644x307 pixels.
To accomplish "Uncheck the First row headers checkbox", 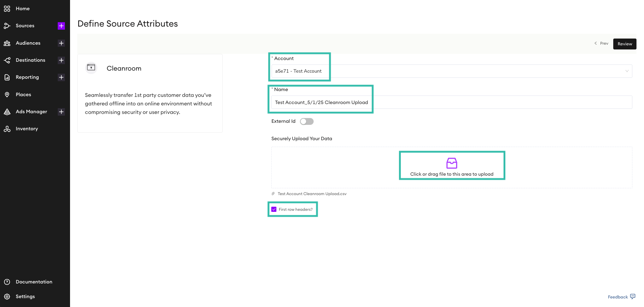I will (x=274, y=209).
